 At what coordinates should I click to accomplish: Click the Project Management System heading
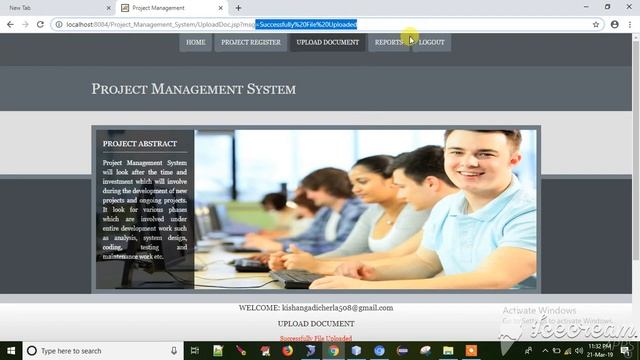click(193, 89)
